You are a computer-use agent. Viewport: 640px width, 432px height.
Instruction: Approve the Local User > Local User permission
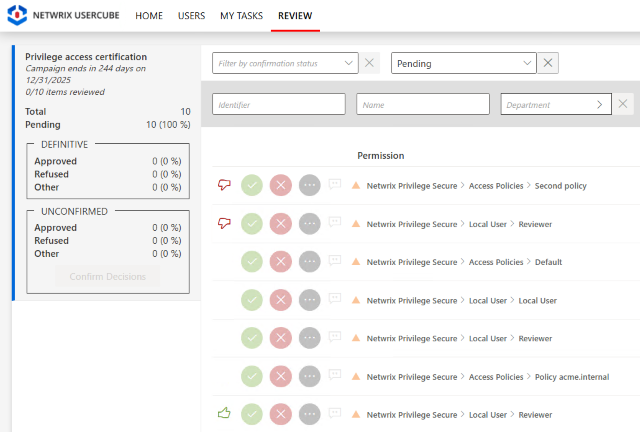click(x=252, y=300)
